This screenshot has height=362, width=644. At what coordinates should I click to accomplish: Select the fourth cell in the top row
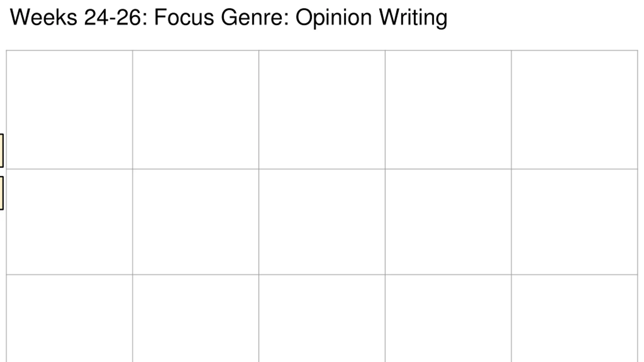click(x=448, y=110)
